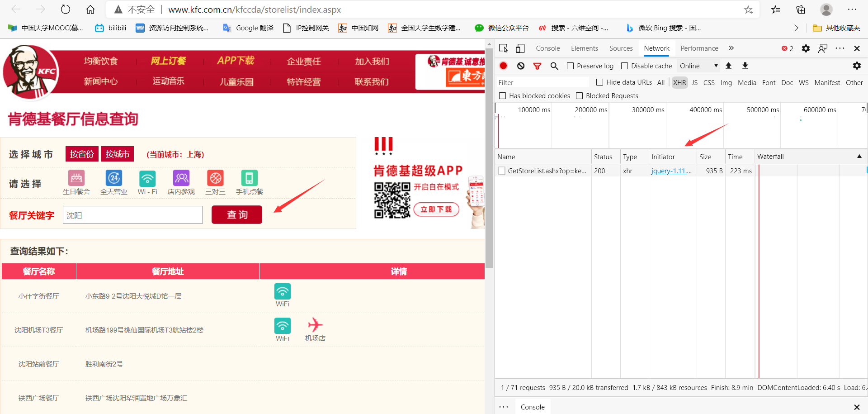
Task: Select 全天营业 24-hour filter icon
Action: 114,182
